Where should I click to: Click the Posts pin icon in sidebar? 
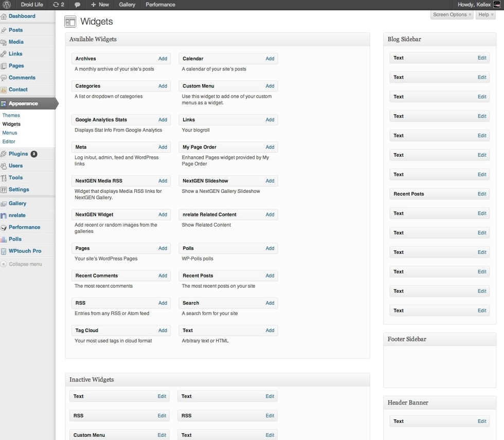[4, 30]
